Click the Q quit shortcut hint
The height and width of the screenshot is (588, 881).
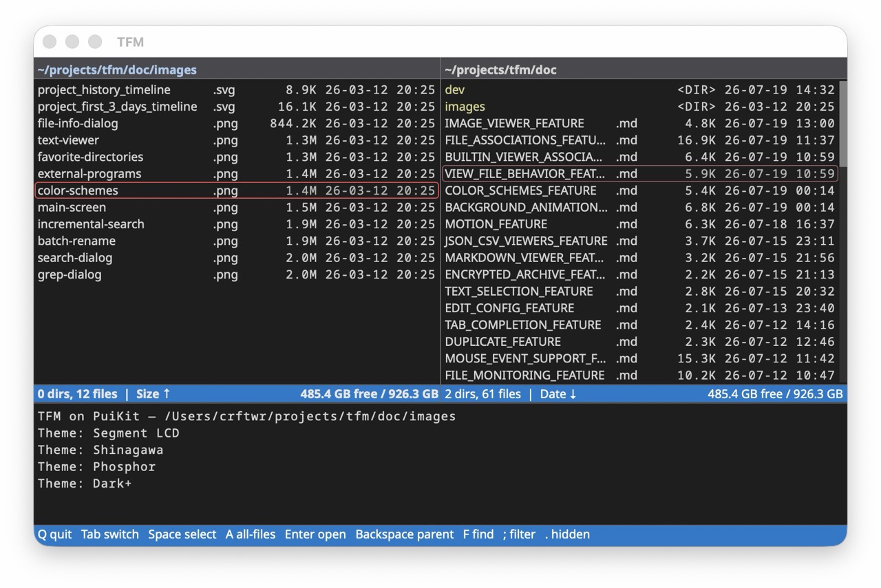(x=54, y=534)
